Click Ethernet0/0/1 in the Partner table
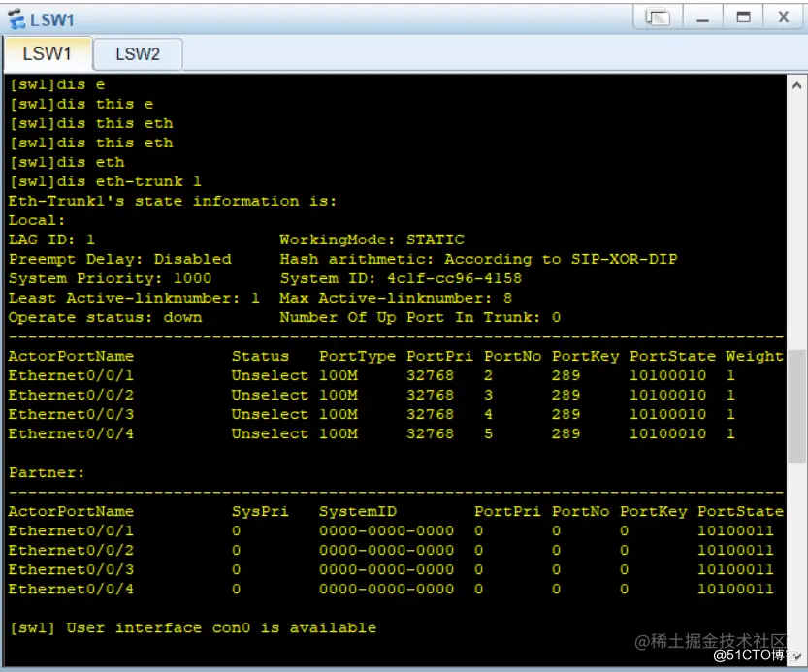 71,530
